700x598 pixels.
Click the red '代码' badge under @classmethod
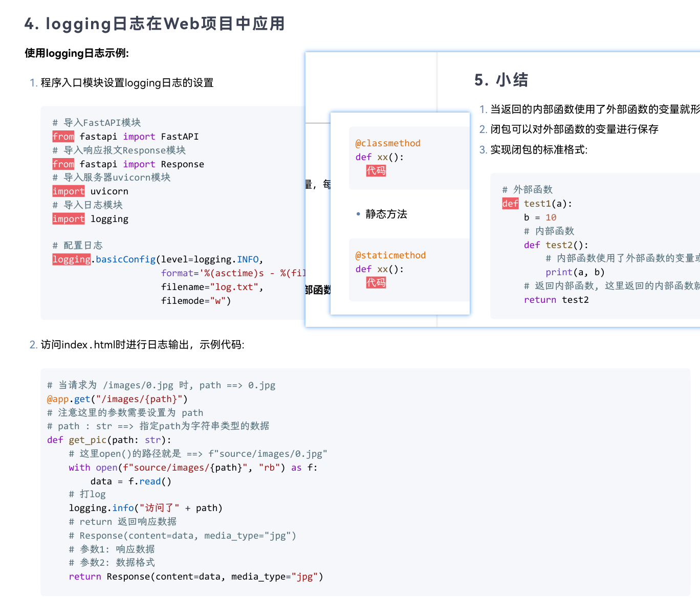pyautogui.click(x=376, y=170)
